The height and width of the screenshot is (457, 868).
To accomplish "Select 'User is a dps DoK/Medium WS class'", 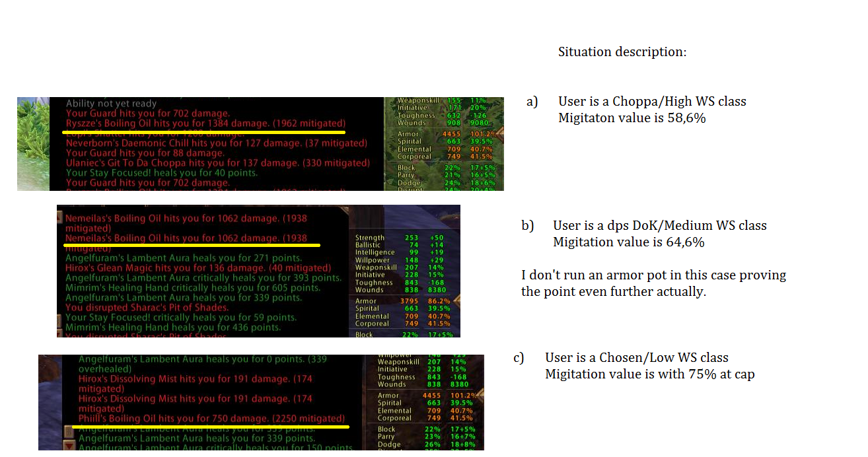I will [x=660, y=226].
